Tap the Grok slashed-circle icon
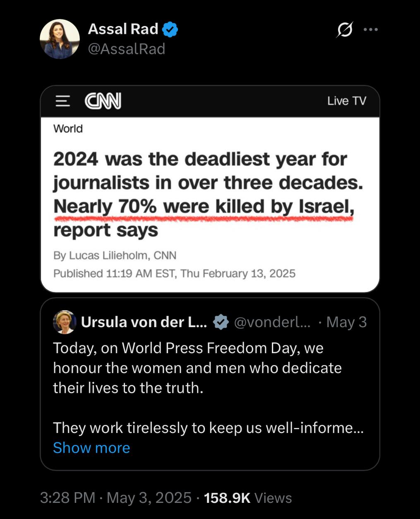 345,29
